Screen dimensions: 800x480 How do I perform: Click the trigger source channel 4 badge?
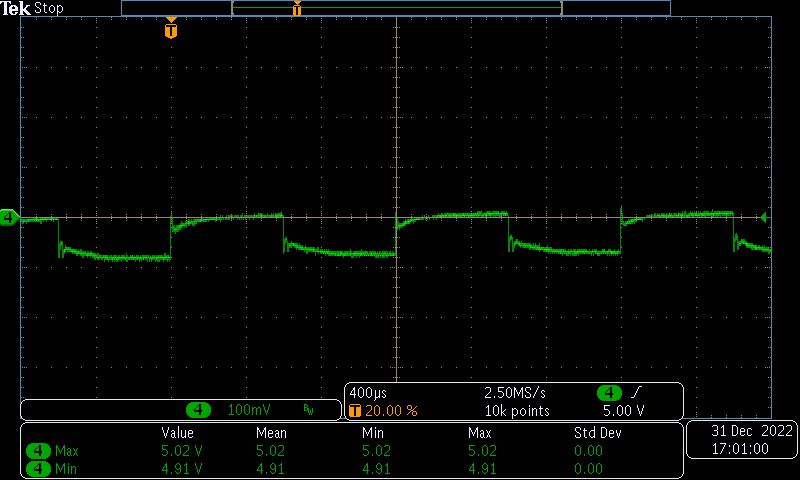coord(609,393)
